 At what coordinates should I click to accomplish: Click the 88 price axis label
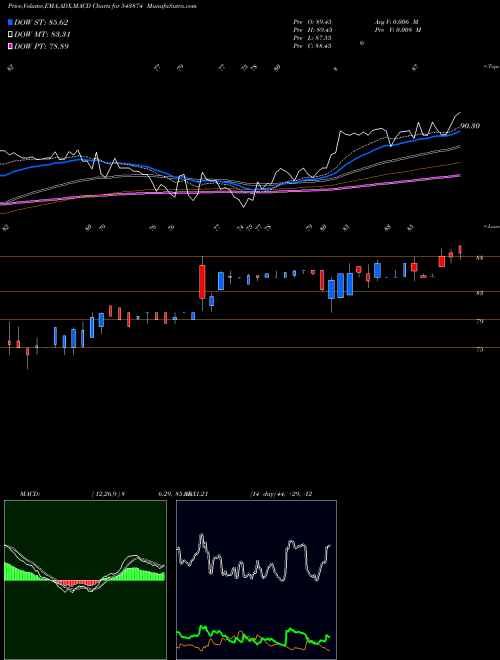(x=479, y=258)
